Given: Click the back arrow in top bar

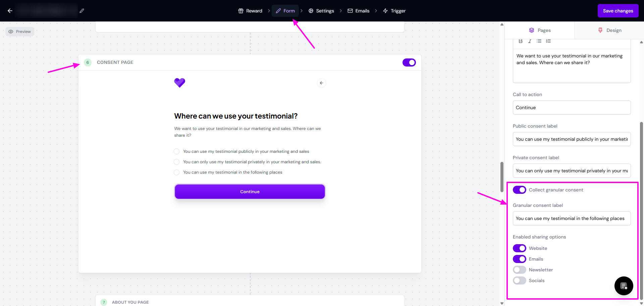Looking at the screenshot, I should click(10, 11).
